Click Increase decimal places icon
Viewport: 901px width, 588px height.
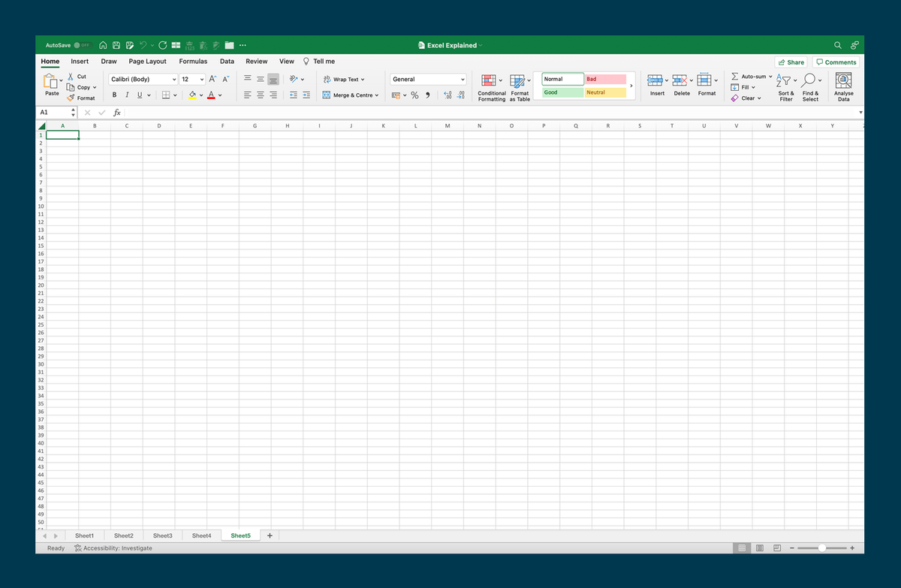[x=447, y=95]
